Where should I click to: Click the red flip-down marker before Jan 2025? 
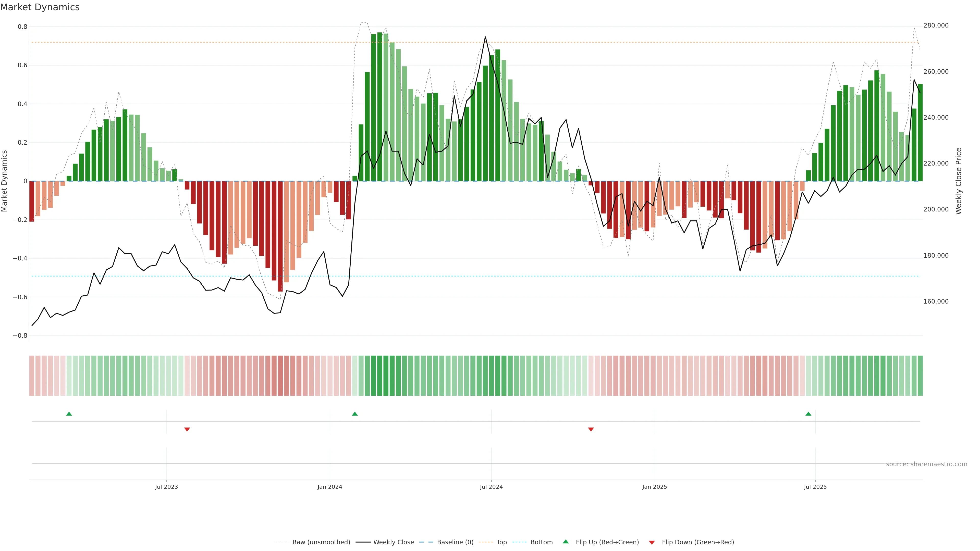[x=591, y=429]
